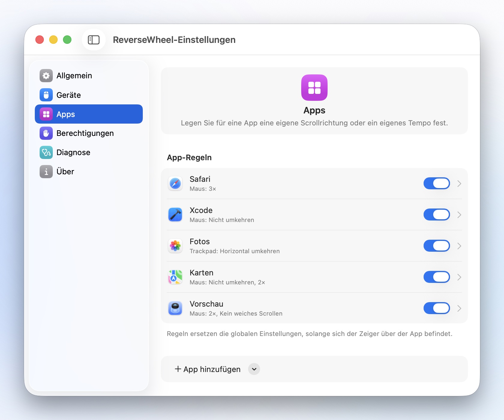Go to the Diagnose section

tap(89, 152)
